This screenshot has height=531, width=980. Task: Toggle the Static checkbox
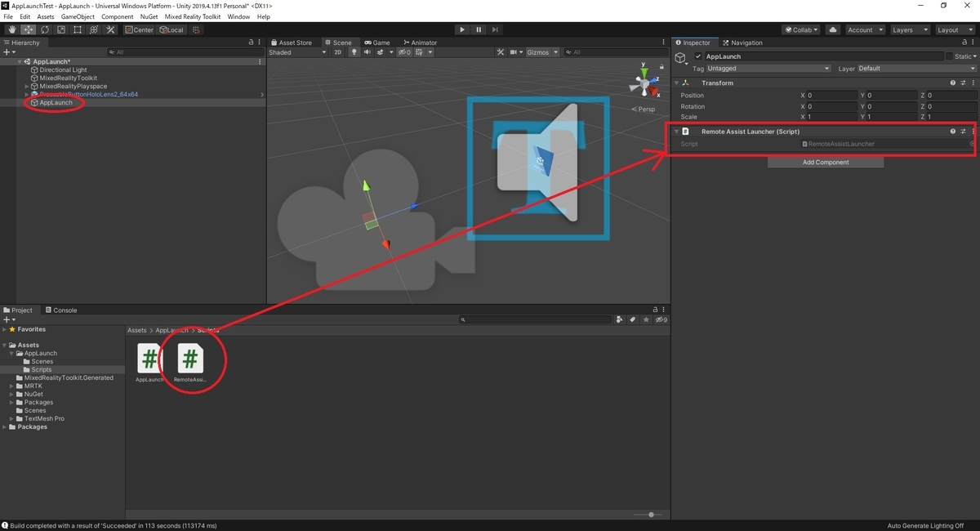[948, 56]
